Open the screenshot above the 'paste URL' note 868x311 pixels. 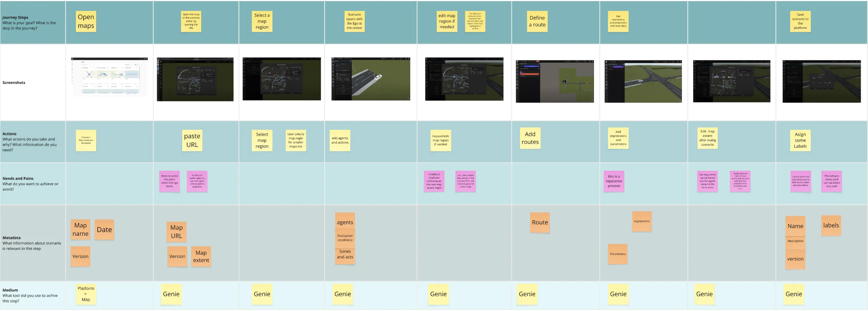[195, 80]
